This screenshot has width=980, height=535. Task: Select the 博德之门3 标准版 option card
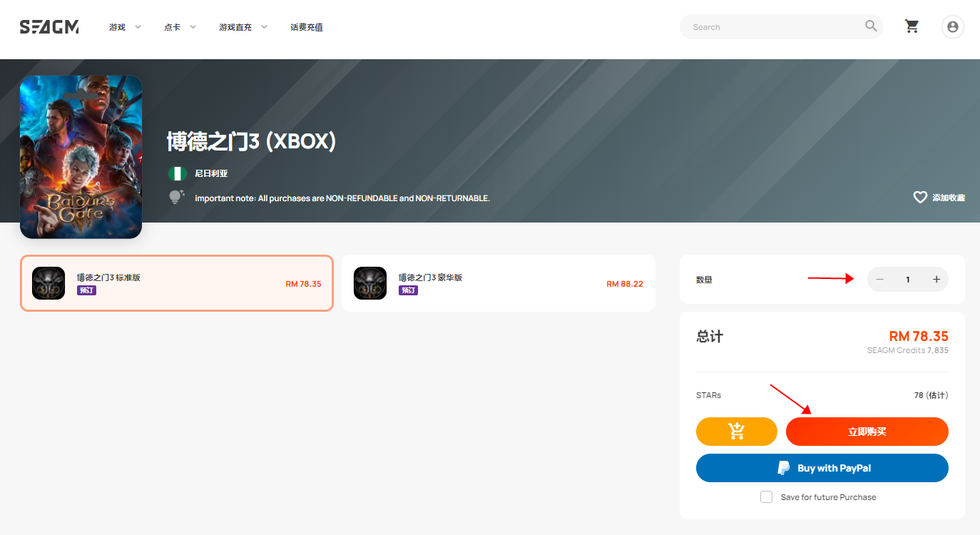(177, 283)
